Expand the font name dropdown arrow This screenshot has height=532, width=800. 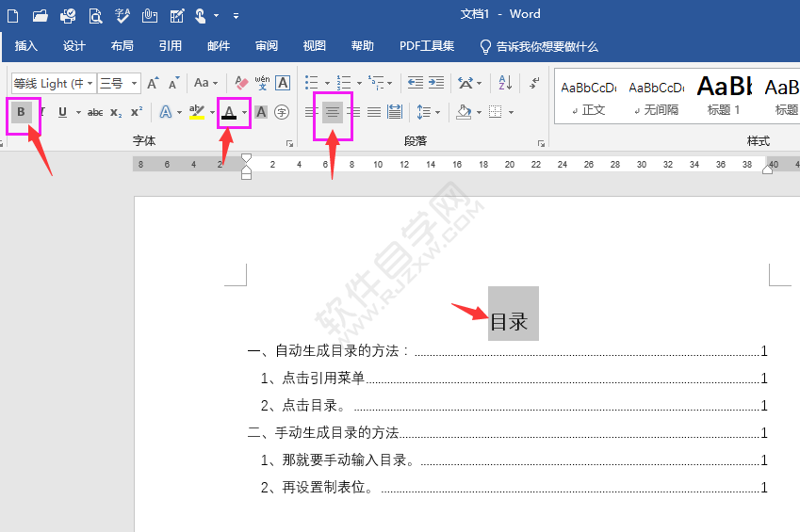coord(90,83)
